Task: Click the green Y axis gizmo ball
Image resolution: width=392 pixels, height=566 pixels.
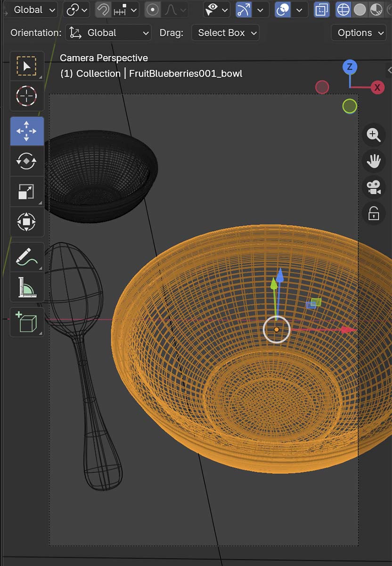Action: click(350, 106)
